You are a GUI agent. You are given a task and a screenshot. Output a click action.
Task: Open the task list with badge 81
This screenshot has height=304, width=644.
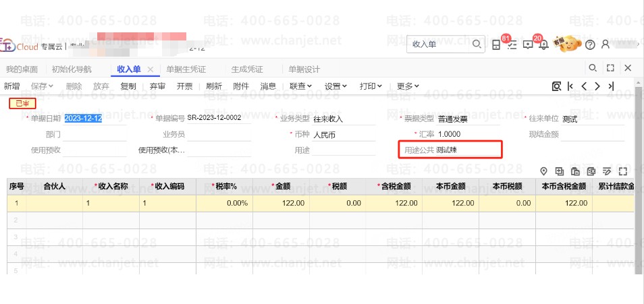tap(512, 44)
